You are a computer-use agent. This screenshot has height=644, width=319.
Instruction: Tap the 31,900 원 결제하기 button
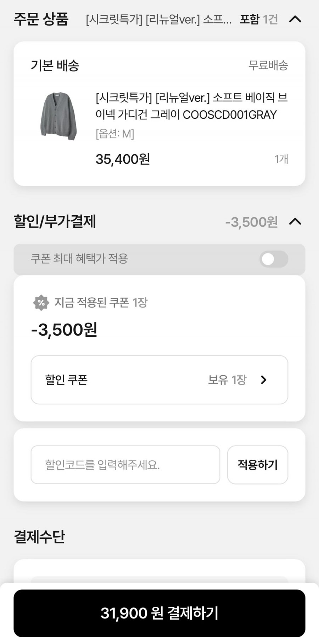point(159,613)
